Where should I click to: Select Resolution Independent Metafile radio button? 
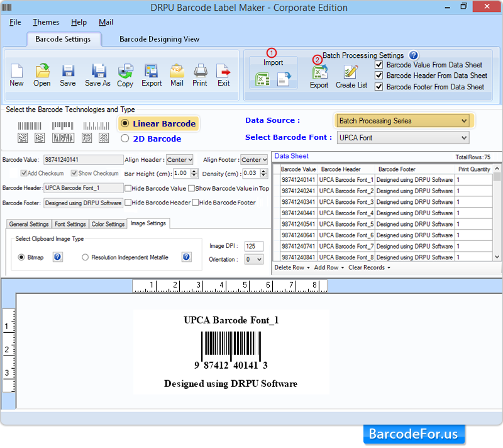[x=85, y=257]
